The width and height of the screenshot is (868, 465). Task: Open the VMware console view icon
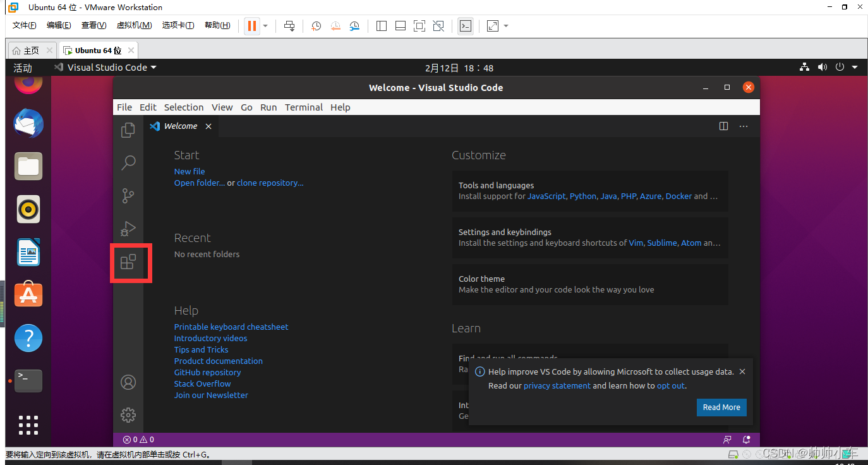click(x=466, y=26)
